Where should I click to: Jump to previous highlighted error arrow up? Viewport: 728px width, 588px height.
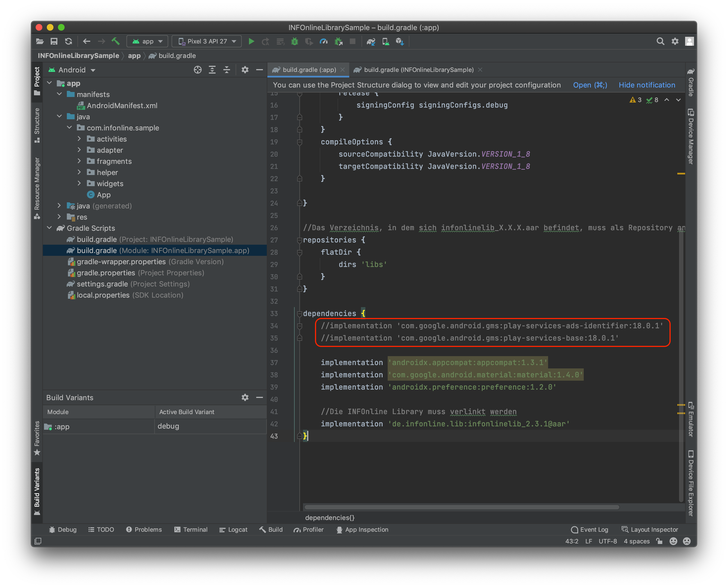(x=666, y=100)
